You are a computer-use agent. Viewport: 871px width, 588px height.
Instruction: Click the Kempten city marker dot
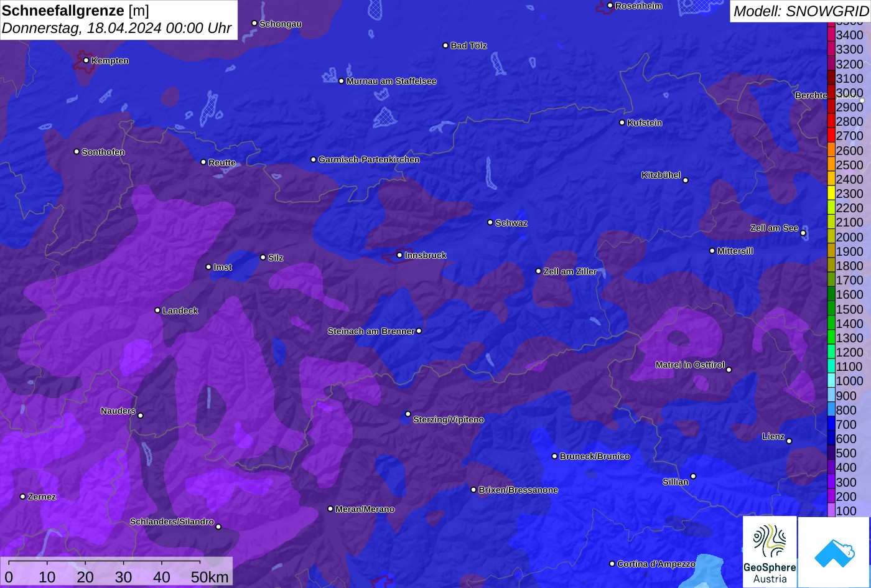pos(86,60)
